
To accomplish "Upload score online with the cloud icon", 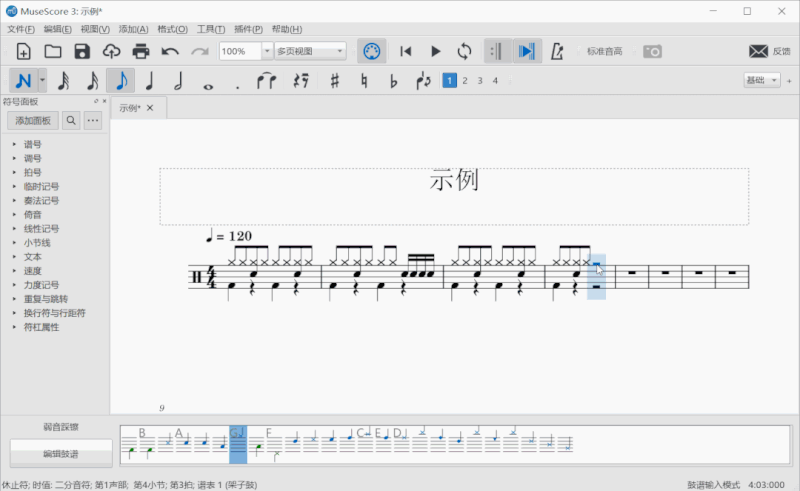I will click(111, 51).
